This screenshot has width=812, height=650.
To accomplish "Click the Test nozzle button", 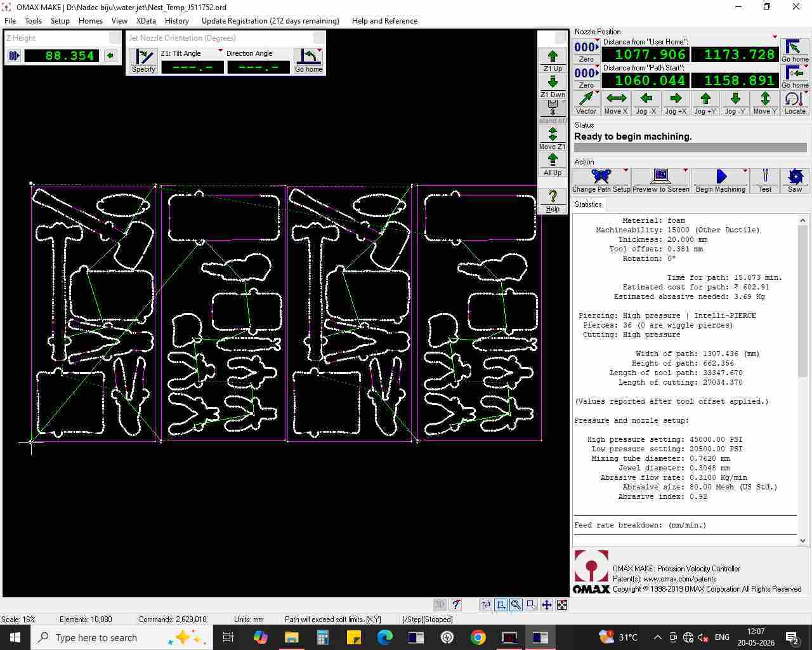I will [765, 181].
